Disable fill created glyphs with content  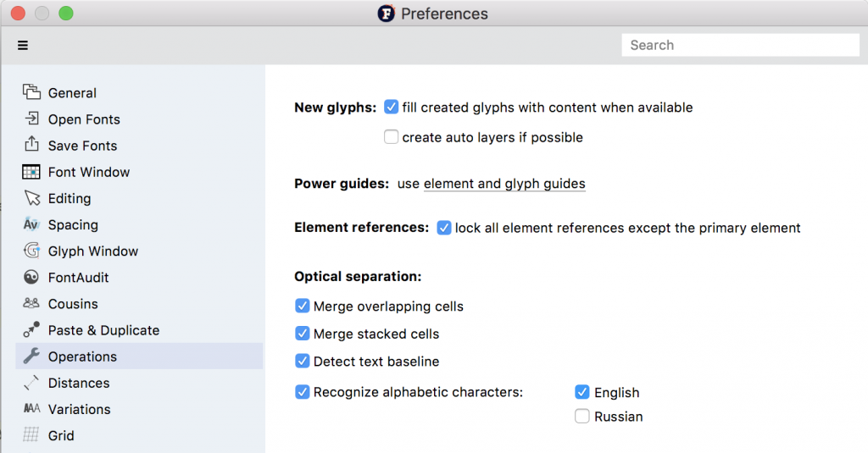(392, 108)
